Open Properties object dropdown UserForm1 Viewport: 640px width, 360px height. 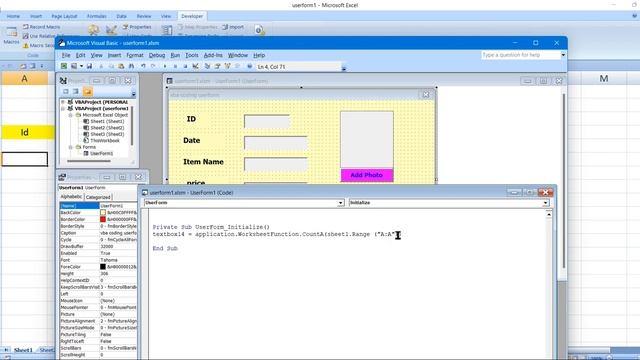pos(98,188)
